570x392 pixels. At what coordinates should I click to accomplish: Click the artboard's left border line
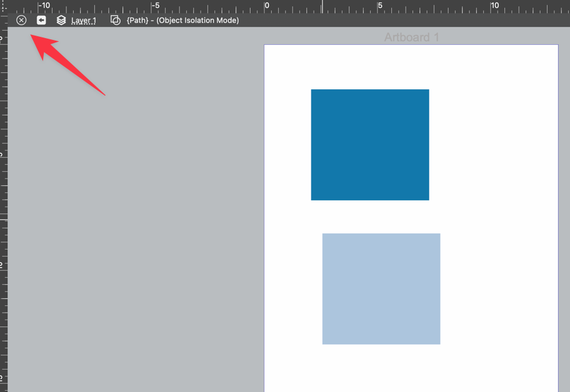coord(264,218)
